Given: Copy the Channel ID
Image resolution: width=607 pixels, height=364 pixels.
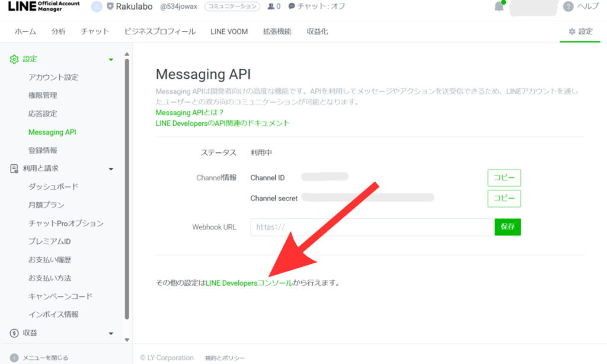Looking at the screenshot, I should [504, 178].
